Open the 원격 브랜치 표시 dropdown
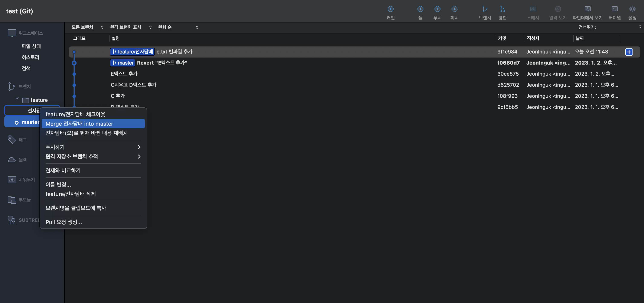Viewport: 644px width, 303px height. (x=130, y=27)
